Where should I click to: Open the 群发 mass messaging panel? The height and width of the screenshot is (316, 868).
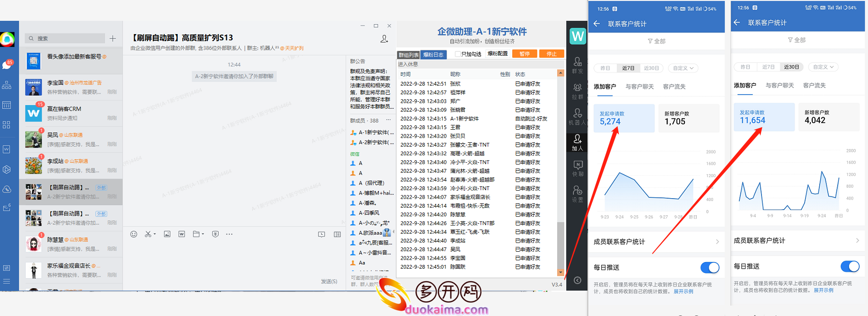pyautogui.click(x=578, y=65)
